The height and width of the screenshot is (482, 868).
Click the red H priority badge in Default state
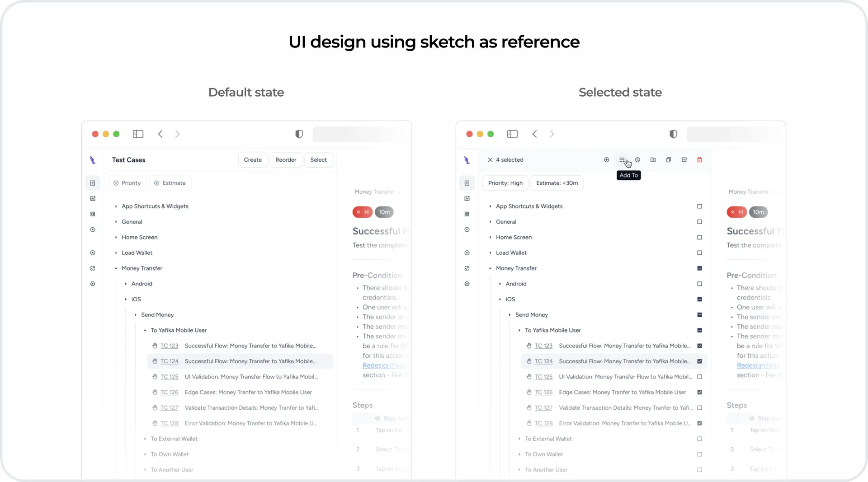[363, 212]
